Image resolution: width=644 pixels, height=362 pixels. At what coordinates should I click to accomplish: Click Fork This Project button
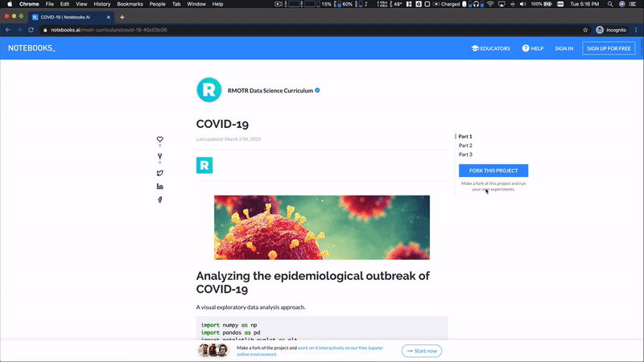pyautogui.click(x=493, y=171)
